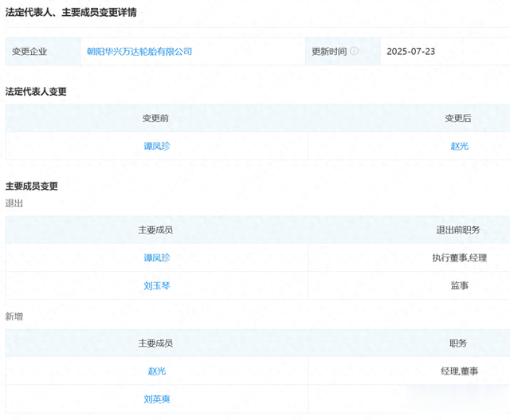Screen dimensions: 510x420
Task: Click the 职务 header in 新增 table
Action: (458, 343)
